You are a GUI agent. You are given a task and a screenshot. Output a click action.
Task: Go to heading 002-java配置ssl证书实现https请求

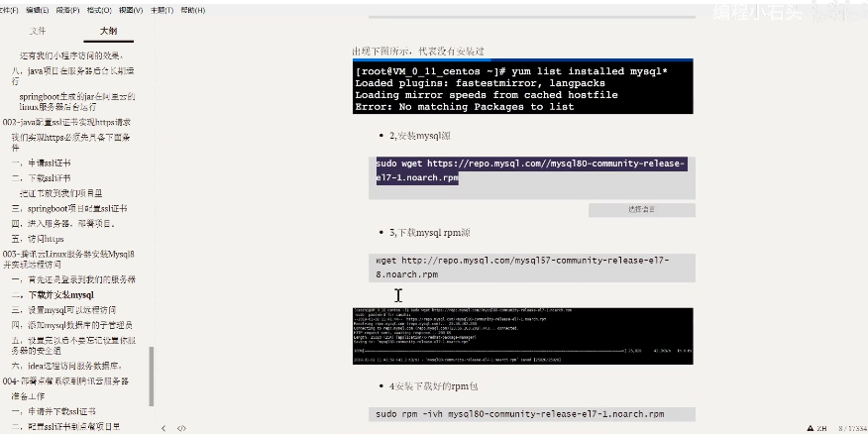pos(66,122)
